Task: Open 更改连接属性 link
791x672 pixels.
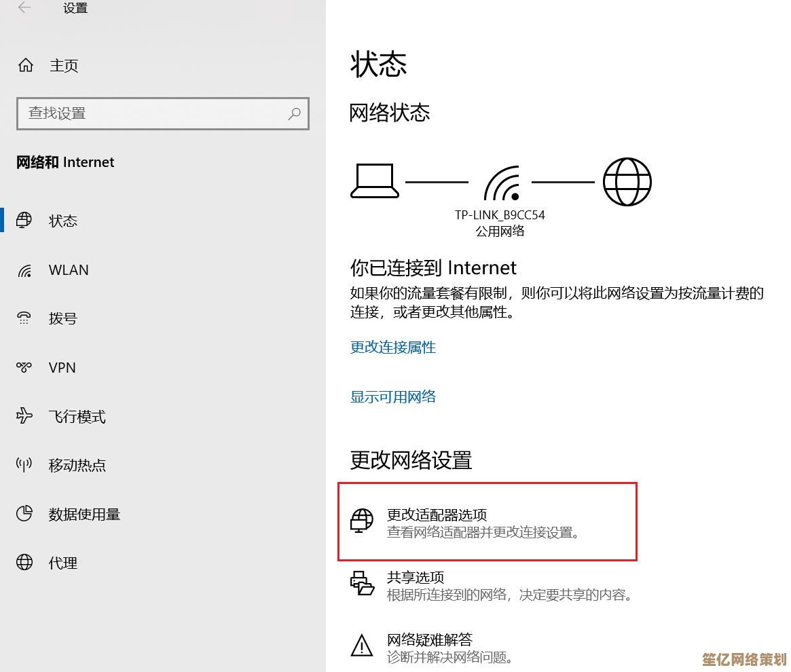Action: tap(392, 348)
